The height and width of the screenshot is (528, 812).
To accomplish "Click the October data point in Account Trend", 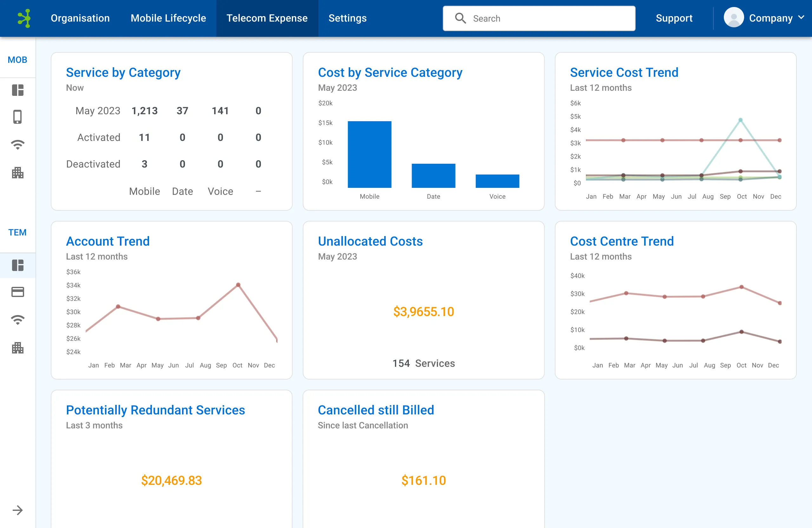I will click(x=238, y=284).
